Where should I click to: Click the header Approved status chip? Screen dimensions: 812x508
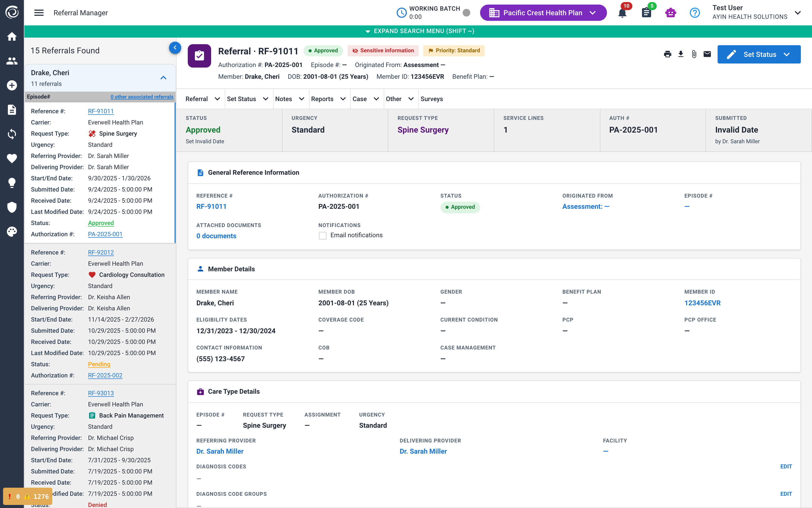pyautogui.click(x=323, y=51)
